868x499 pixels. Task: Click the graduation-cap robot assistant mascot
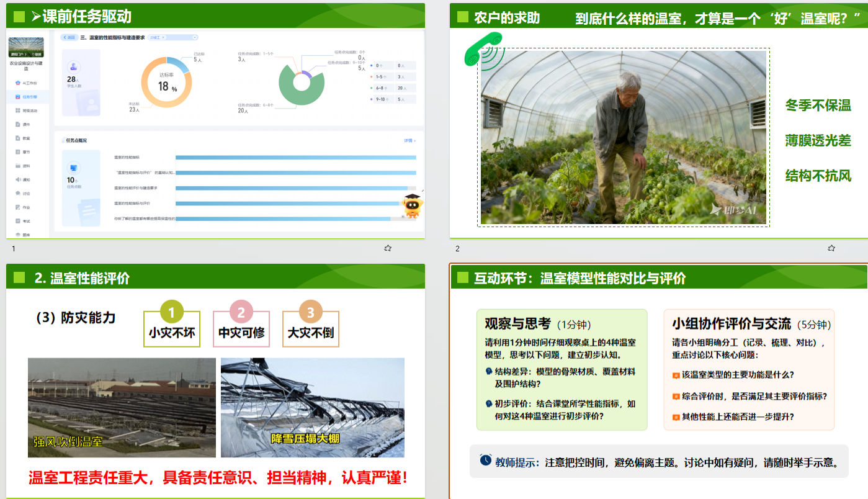point(410,206)
